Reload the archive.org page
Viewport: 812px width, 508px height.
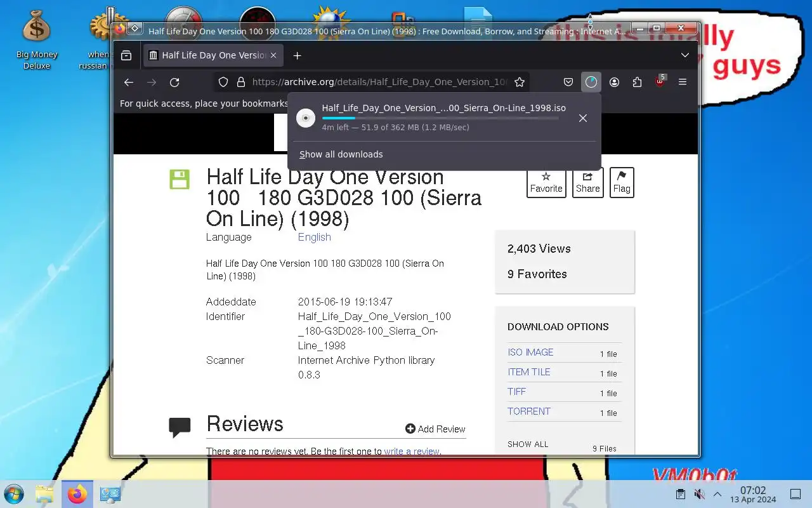point(174,82)
